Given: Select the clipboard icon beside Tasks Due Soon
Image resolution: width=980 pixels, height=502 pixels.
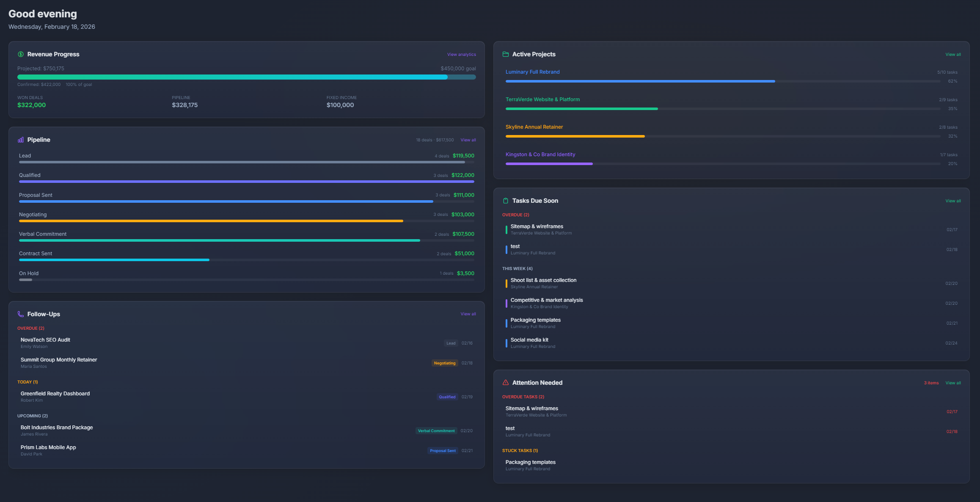Looking at the screenshot, I should point(505,201).
